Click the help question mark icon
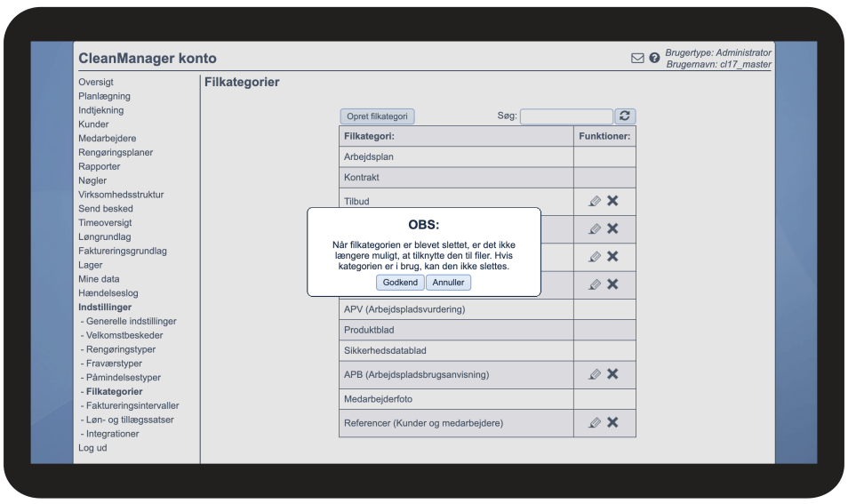Viewport: 848px width, 504px height. pyautogui.click(x=654, y=58)
